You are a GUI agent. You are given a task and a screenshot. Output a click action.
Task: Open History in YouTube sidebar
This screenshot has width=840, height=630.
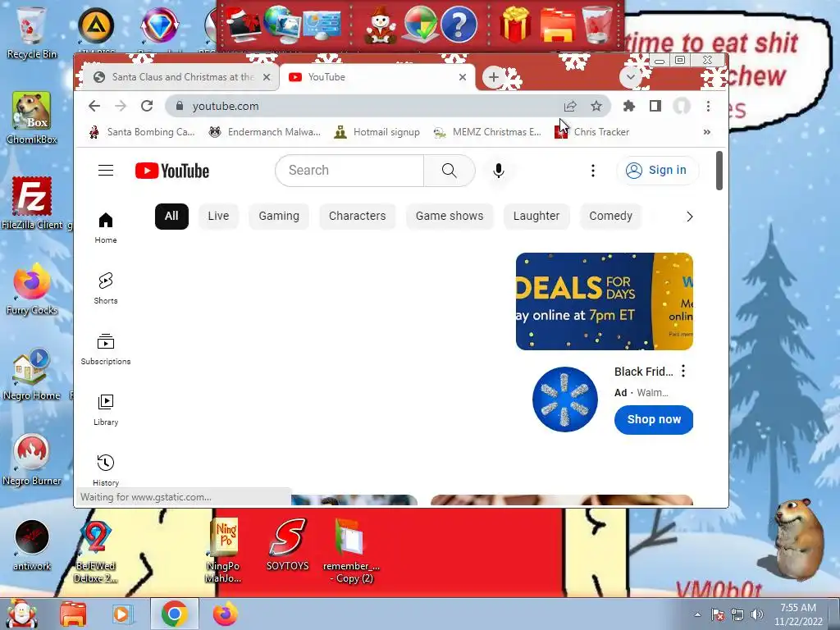coord(106,470)
